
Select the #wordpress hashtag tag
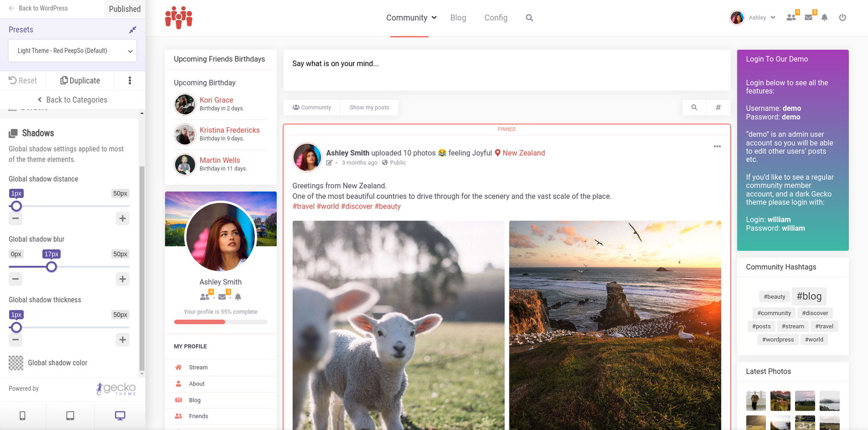pyautogui.click(x=778, y=339)
